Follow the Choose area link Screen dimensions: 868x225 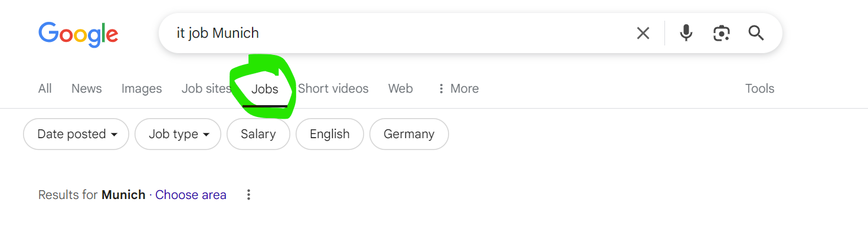pyautogui.click(x=191, y=195)
